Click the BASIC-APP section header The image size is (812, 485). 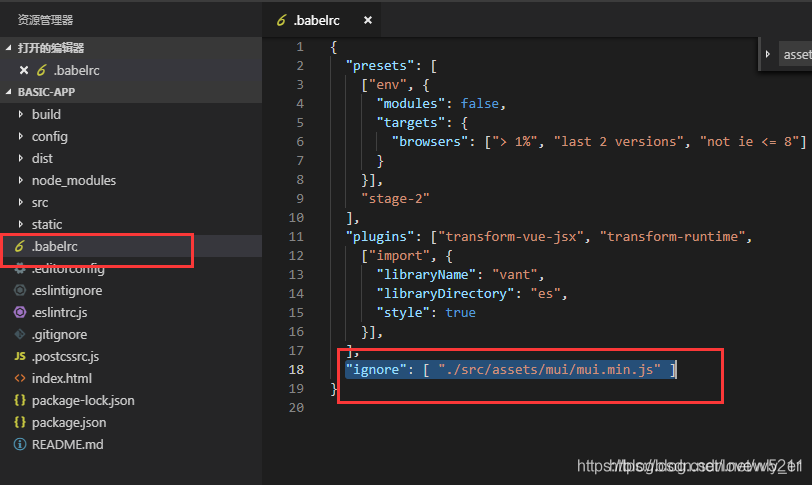131,92
